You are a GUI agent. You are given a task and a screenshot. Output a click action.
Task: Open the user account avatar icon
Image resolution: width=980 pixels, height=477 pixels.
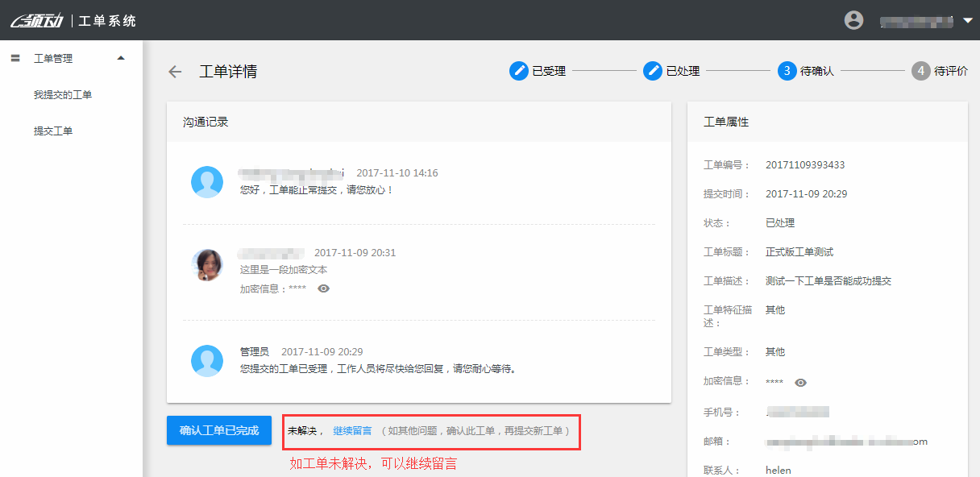tap(853, 20)
